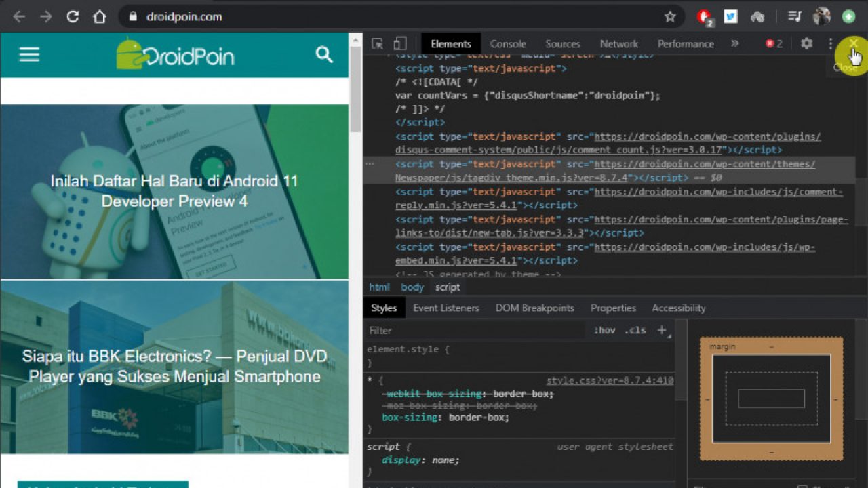Open the Twitter extension icon
This screenshot has width=868, height=488.
click(730, 16)
